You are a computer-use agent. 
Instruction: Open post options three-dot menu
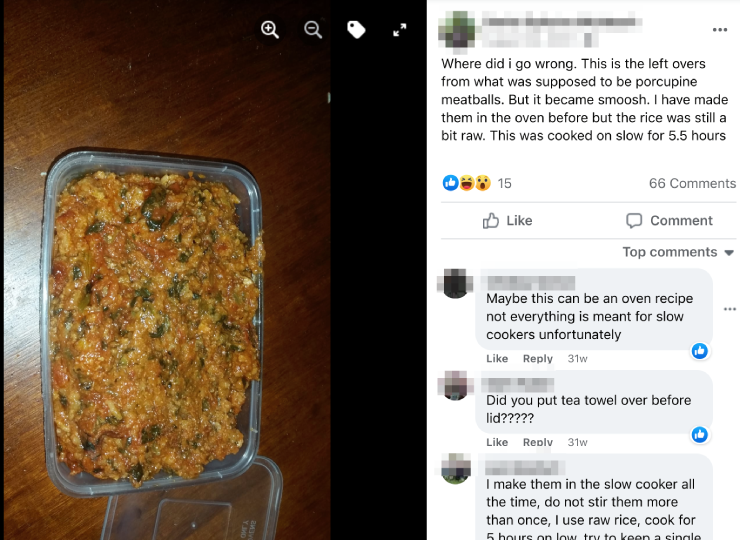pos(720,30)
